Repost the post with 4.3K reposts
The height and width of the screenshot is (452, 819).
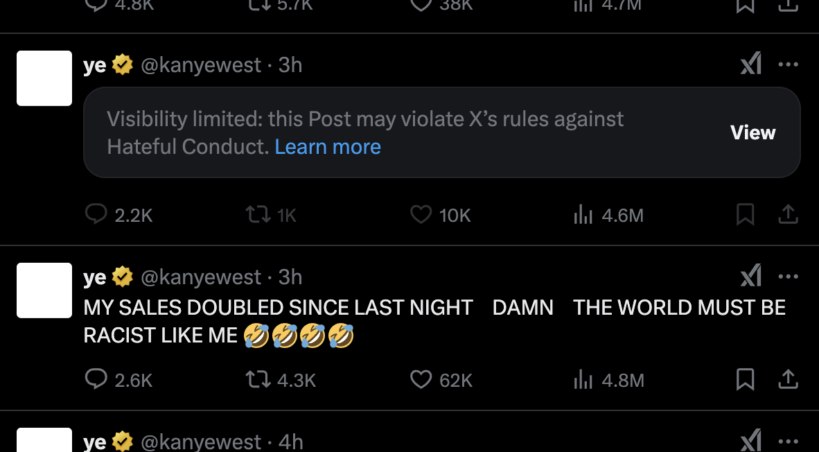(x=258, y=380)
